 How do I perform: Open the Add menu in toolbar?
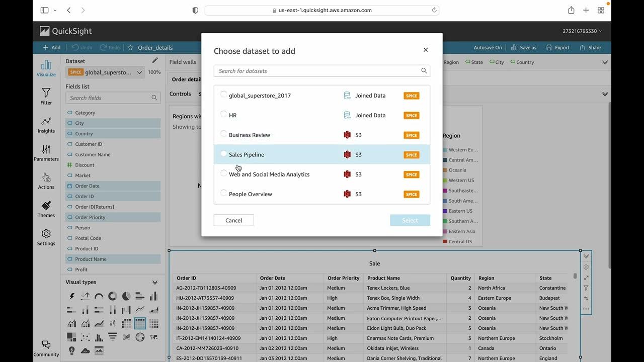pyautogui.click(x=51, y=48)
